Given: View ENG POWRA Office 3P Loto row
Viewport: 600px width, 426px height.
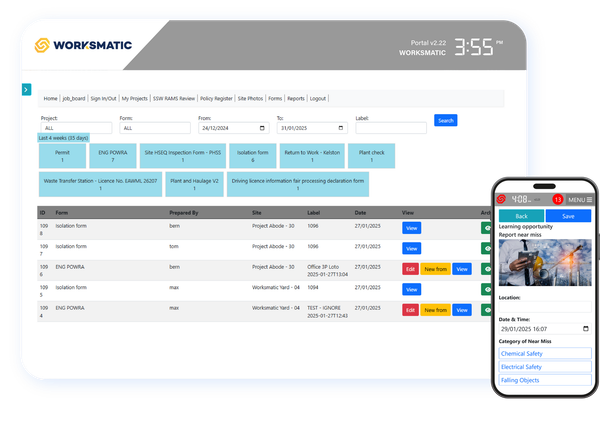Looking at the screenshot, I should [x=462, y=269].
